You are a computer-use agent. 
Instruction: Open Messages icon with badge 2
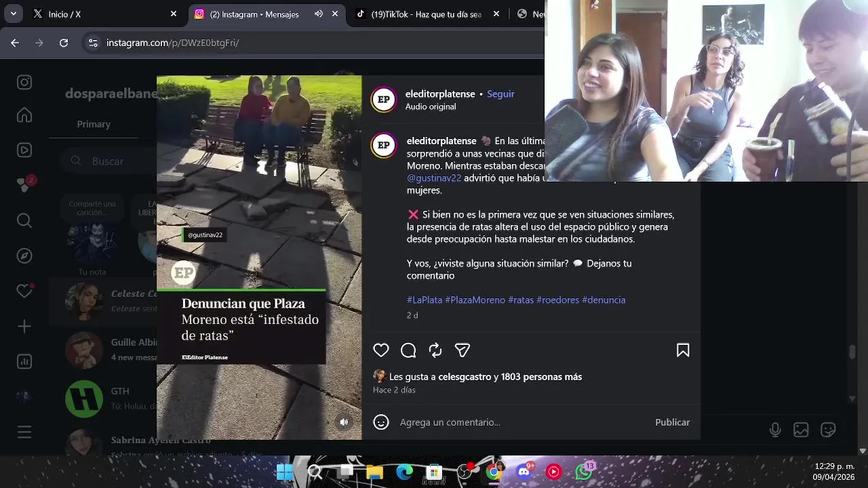26,184
